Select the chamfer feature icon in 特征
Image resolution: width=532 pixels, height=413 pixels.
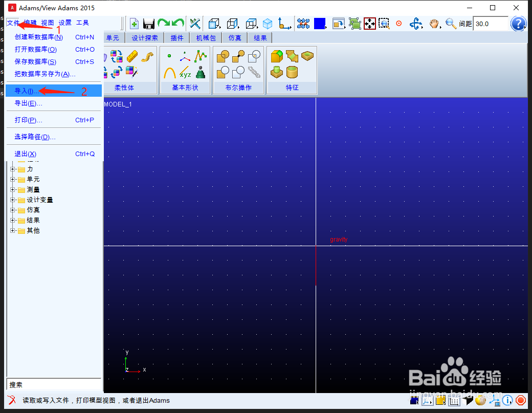[292, 56]
